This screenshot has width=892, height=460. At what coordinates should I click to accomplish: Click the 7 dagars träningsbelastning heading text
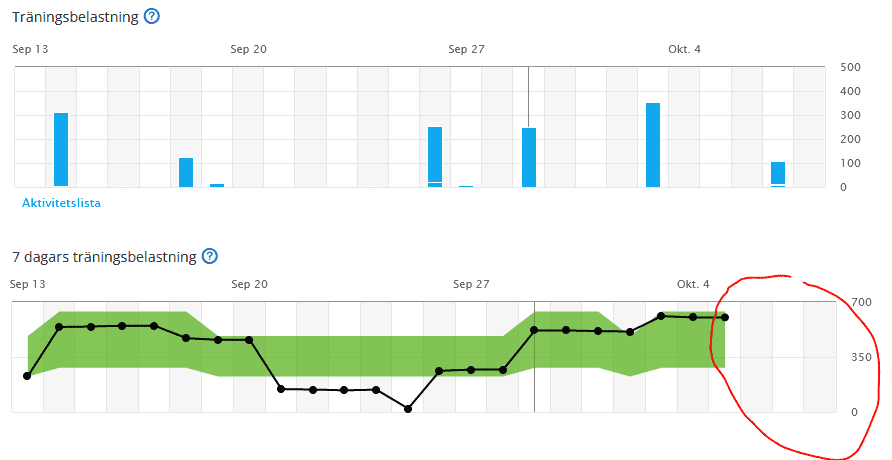[104, 257]
